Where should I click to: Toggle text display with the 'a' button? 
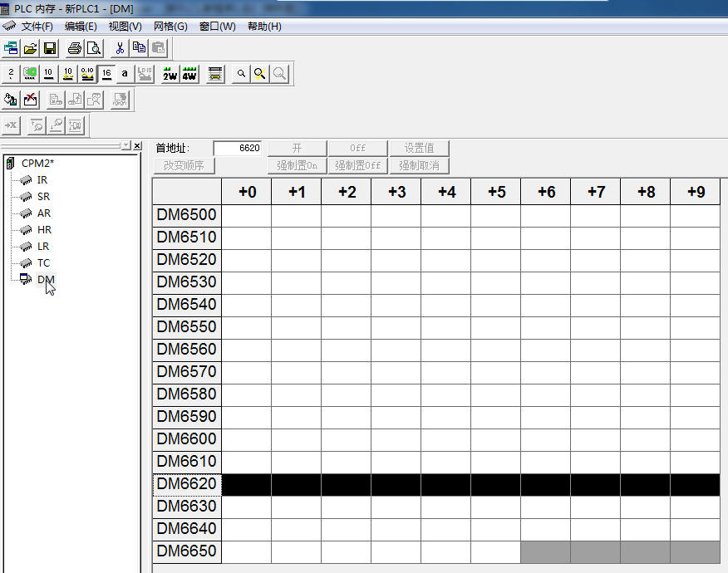[125, 74]
